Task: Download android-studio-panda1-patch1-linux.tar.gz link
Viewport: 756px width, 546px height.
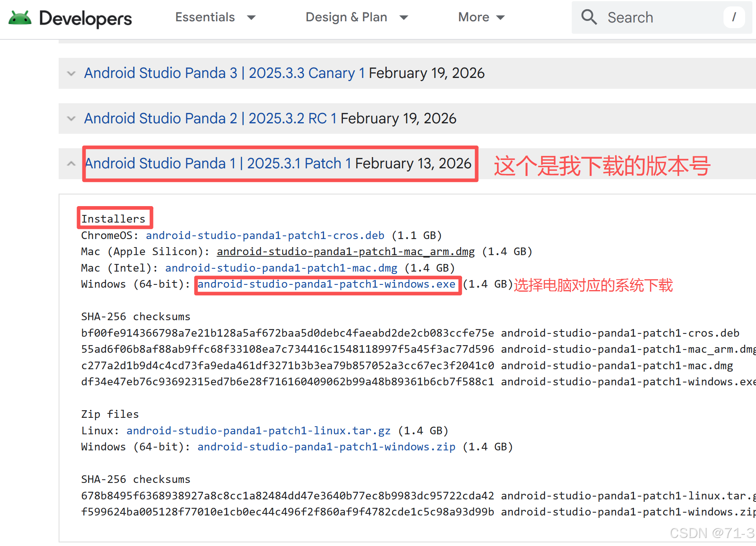Action: [259, 431]
